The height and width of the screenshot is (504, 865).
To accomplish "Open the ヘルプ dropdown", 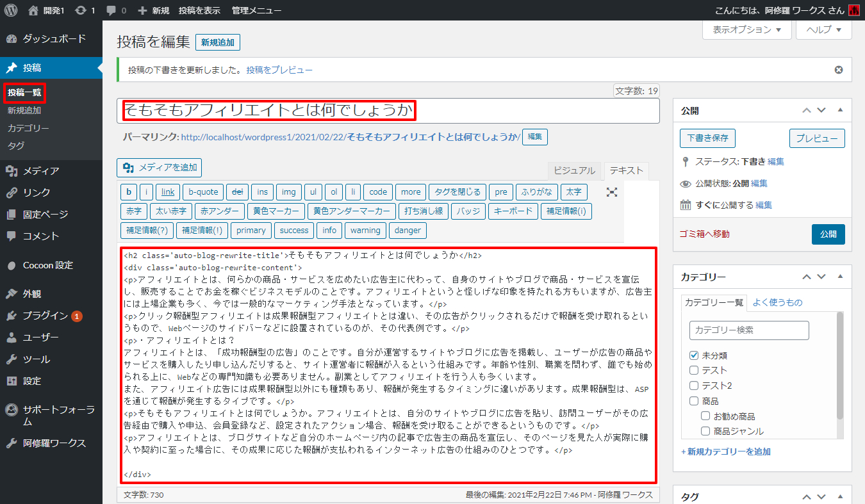I will pyautogui.click(x=823, y=29).
